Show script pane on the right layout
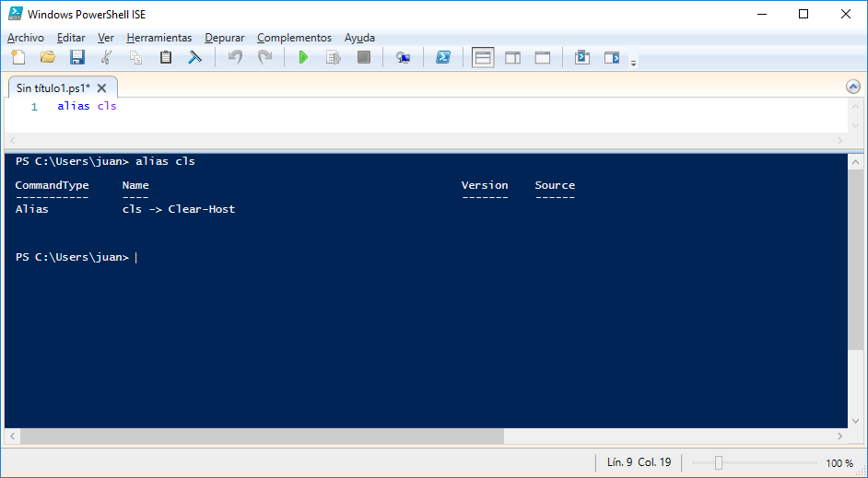 click(512, 57)
